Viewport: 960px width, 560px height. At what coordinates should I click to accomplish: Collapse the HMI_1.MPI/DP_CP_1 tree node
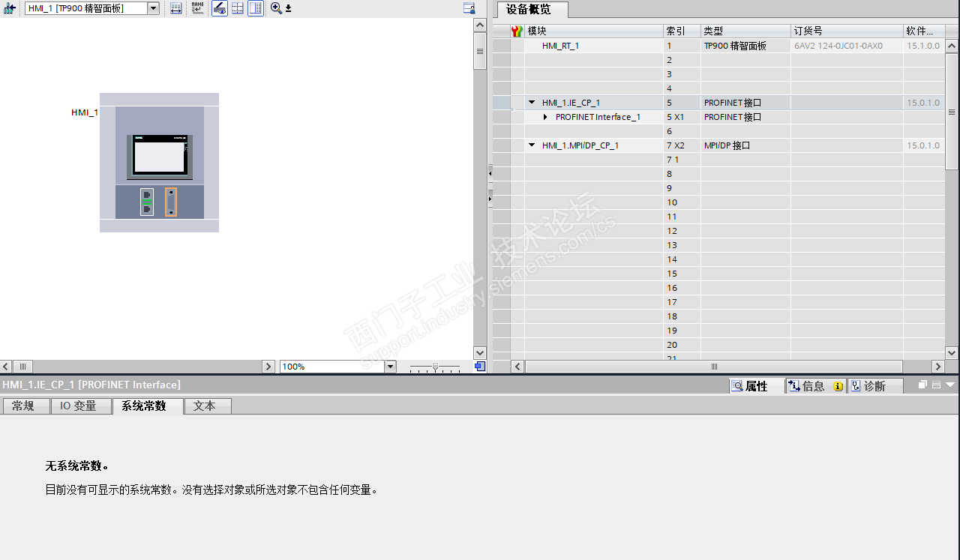coord(532,145)
